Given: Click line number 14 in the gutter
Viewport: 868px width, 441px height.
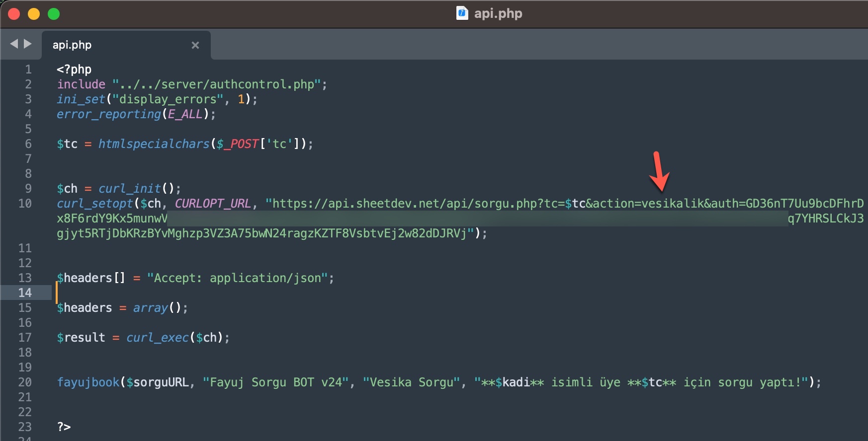Looking at the screenshot, I should click(25, 293).
